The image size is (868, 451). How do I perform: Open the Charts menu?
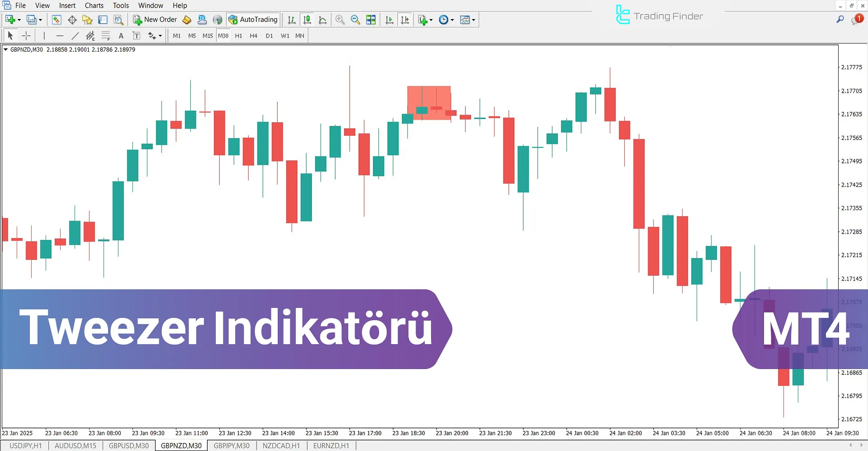point(94,5)
